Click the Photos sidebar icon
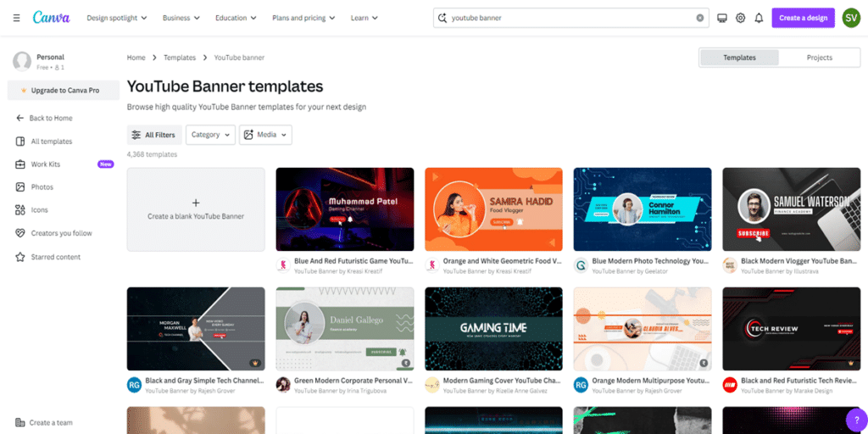Image resolution: width=868 pixels, height=434 pixels. (20, 187)
